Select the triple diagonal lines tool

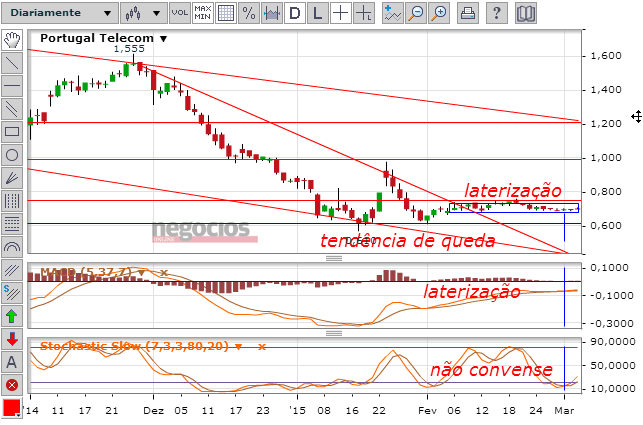tap(12, 270)
